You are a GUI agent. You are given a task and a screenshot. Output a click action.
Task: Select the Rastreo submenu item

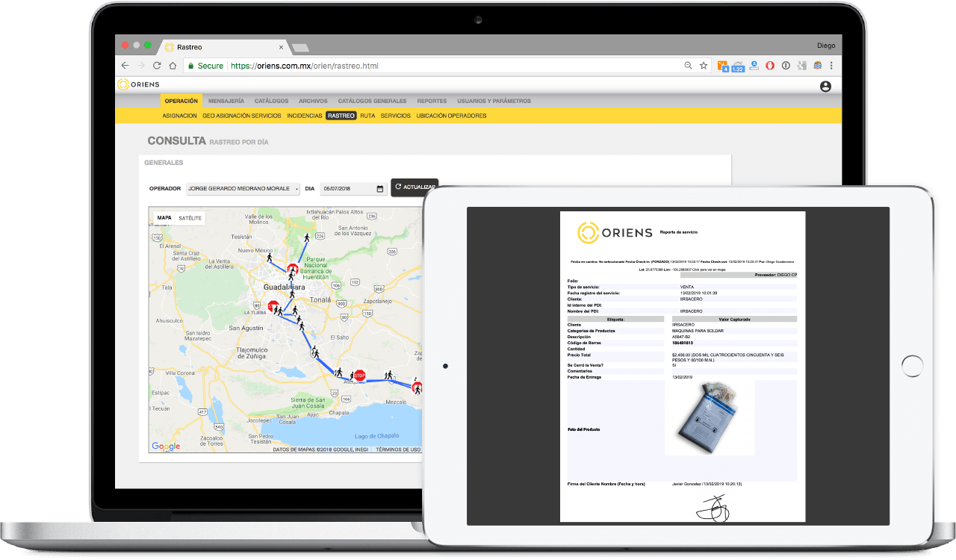pyautogui.click(x=341, y=116)
